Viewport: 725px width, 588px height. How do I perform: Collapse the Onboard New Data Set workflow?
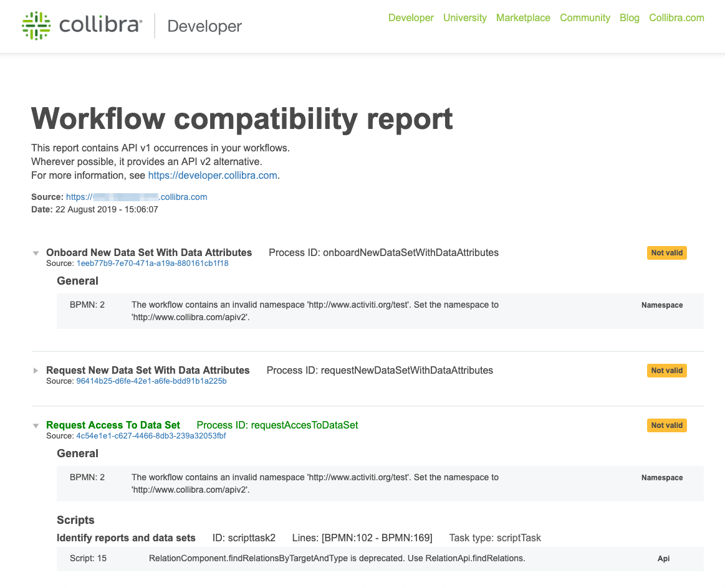click(x=36, y=253)
